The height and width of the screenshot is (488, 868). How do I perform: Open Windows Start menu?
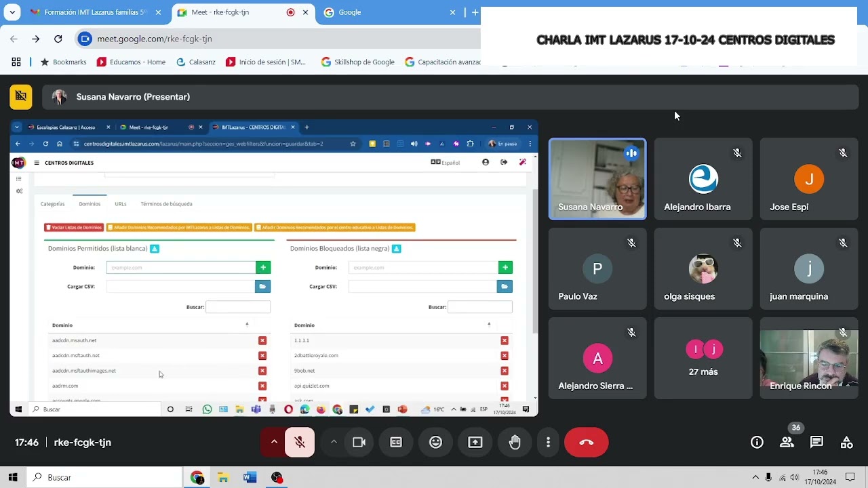13,477
